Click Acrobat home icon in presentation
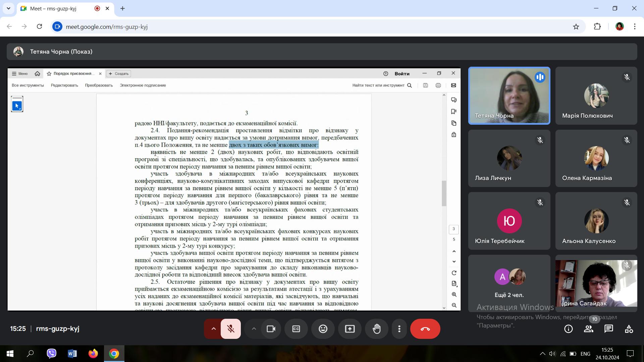Screen dimensions: 644x362 [x=37, y=73]
